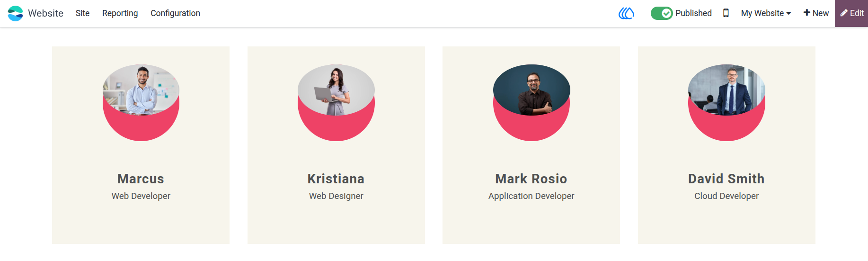This screenshot has width=868, height=261.
Task: Select Marcus's profile photo
Action: click(x=141, y=90)
